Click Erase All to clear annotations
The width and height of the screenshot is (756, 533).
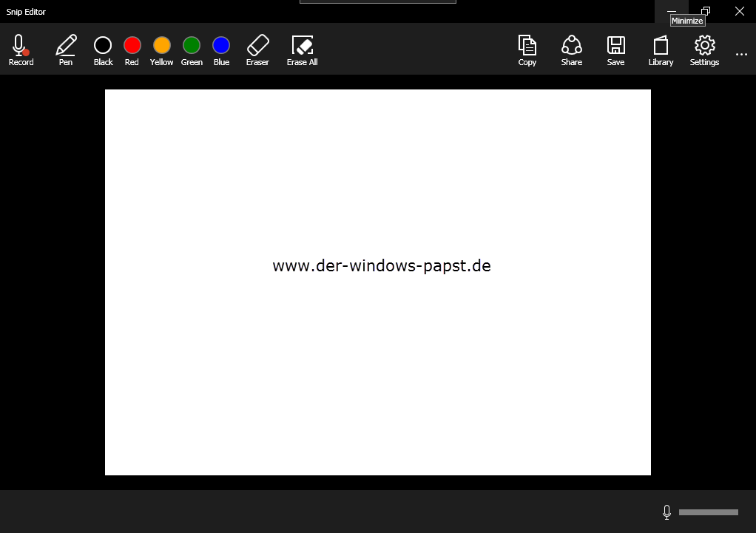tap(302, 49)
